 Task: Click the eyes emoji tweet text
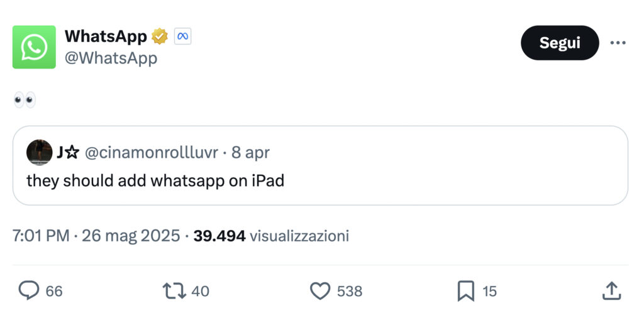point(25,99)
